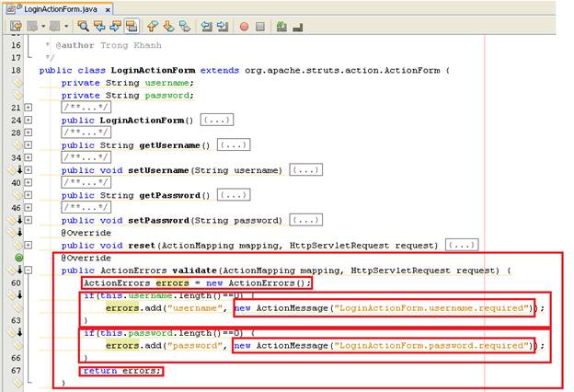Click Find Next Occurrence icon
Image resolution: width=574 pixels, height=392 pixels.
point(115,27)
